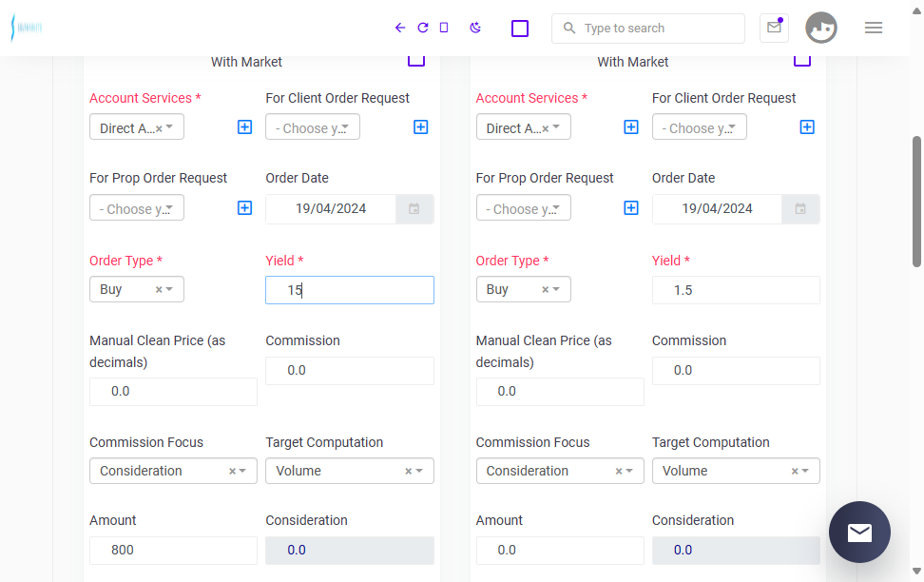Toggle dark mode moon icon

[475, 28]
